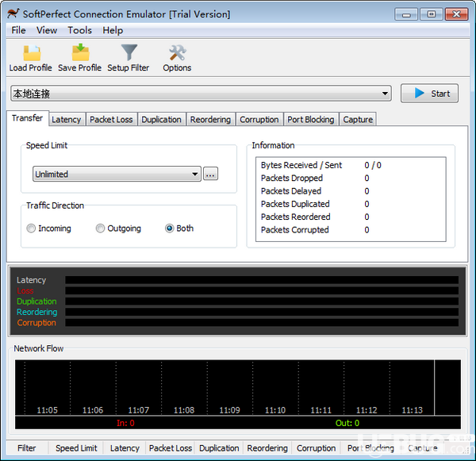Open the Tools menu
Image resolution: width=476 pixels, height=461 pixels.
pos(79,30)
